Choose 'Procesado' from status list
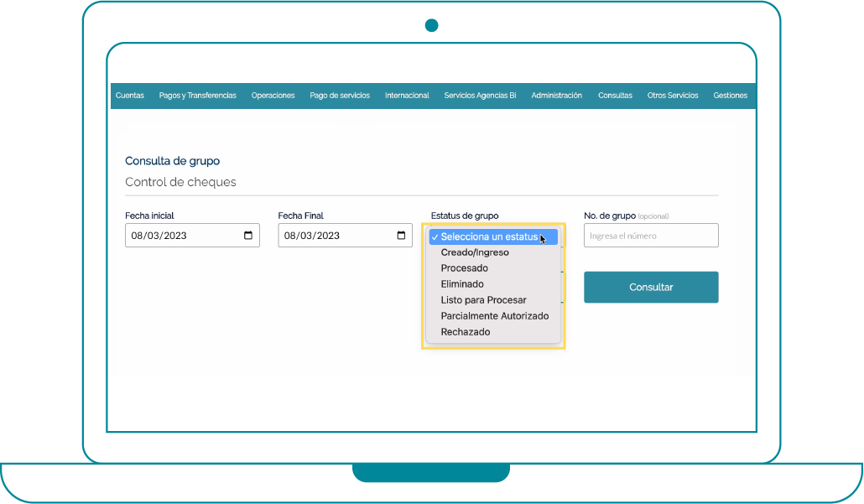Screen dimensions: 864x504 (464, 268)
